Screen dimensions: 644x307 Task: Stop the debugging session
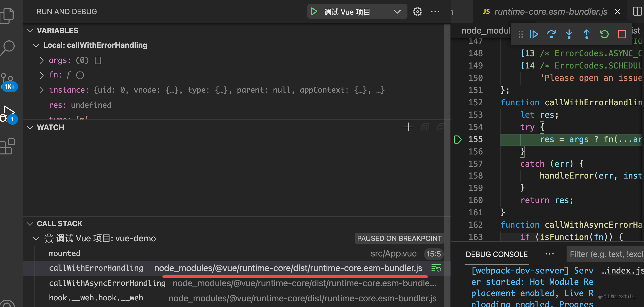[622, 34]
